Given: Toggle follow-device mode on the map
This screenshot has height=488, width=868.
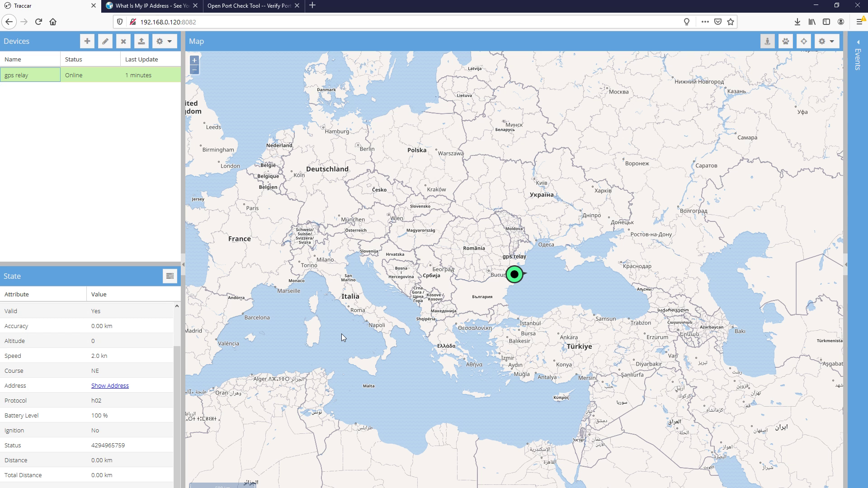Looking at the screenshot, I should click(768, 41).
